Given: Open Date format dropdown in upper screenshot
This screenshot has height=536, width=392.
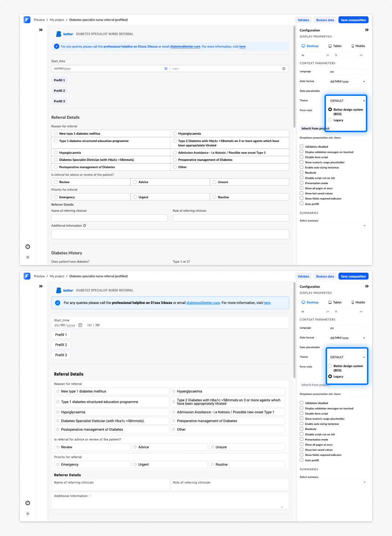Looking at the screenshot, I should point(347,81).
